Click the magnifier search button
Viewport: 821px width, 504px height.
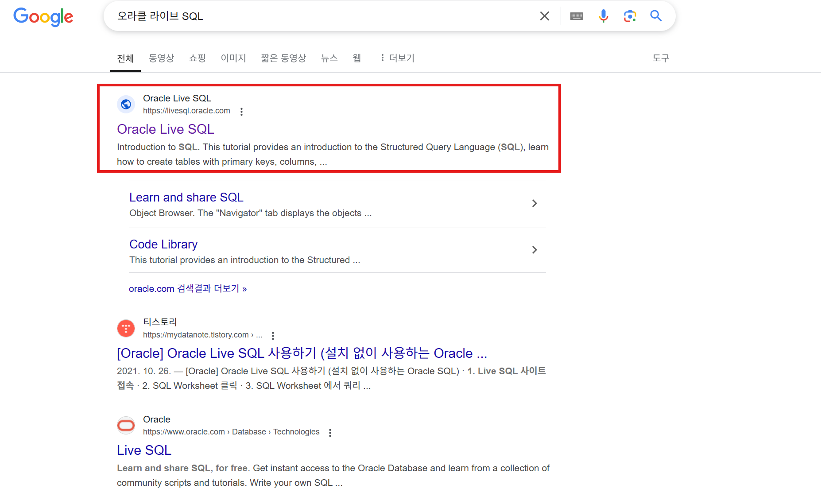tap(656, 16)
